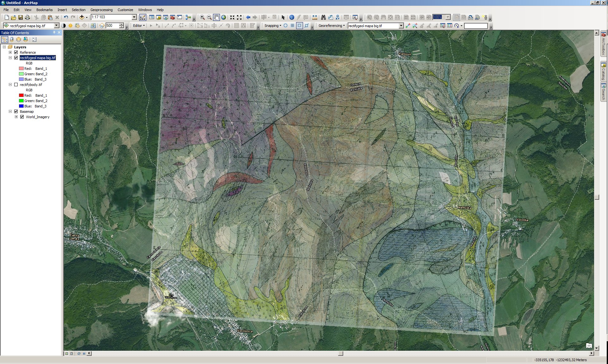Open Georeferencing dropdown menu

[331, 26]
